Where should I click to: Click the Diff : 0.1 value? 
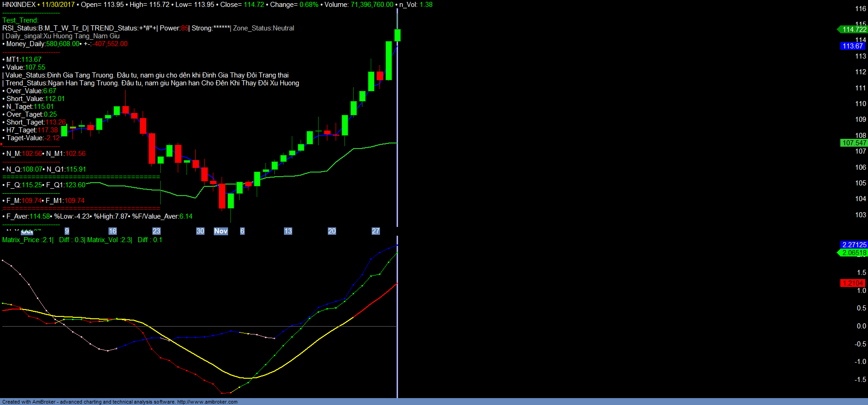[x=150, y=240]
